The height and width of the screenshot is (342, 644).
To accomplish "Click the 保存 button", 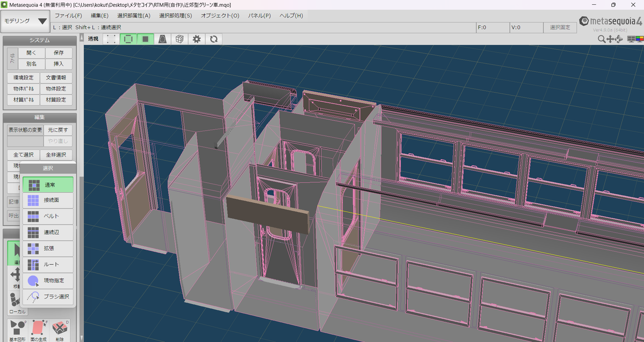I will [58, 53].
